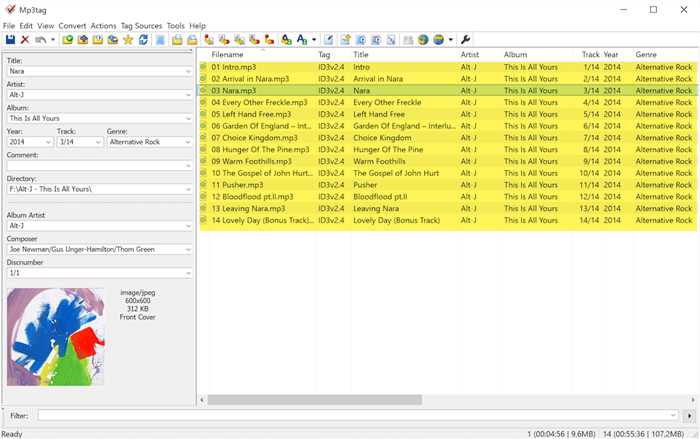Open the Convert menu
Image resolution: width=700 pixels, height=439 pixels.
click(x=72, y=26)
